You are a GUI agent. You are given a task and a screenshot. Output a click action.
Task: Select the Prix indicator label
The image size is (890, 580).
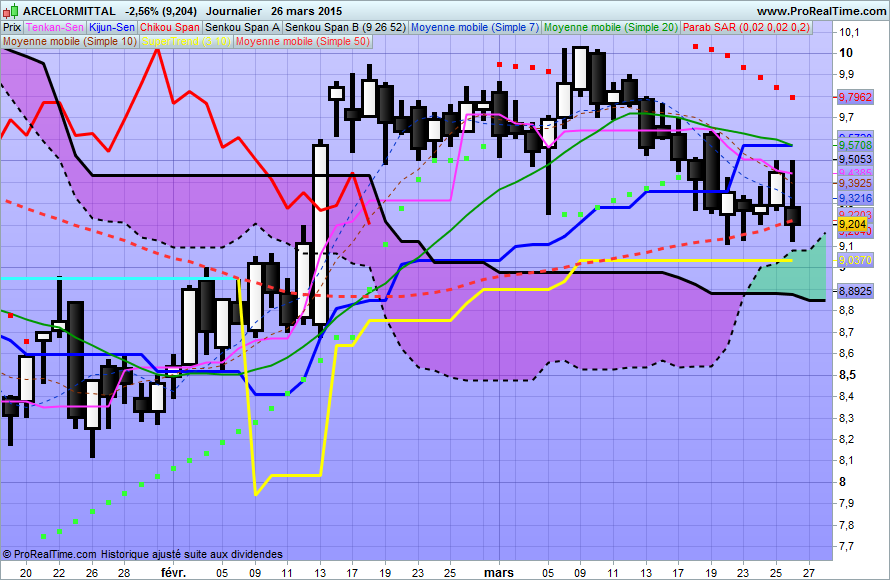coord(12,27)
